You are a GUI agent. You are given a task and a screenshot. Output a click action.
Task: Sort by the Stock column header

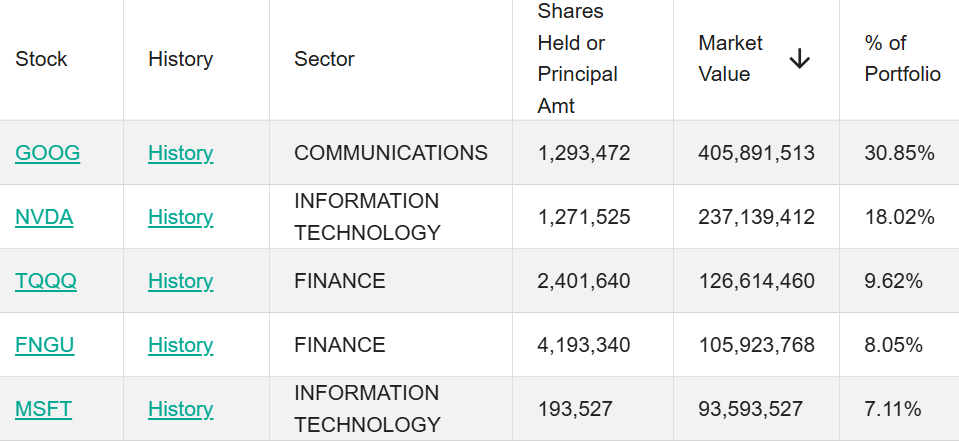pyautogui.click(x=42, y=59)
